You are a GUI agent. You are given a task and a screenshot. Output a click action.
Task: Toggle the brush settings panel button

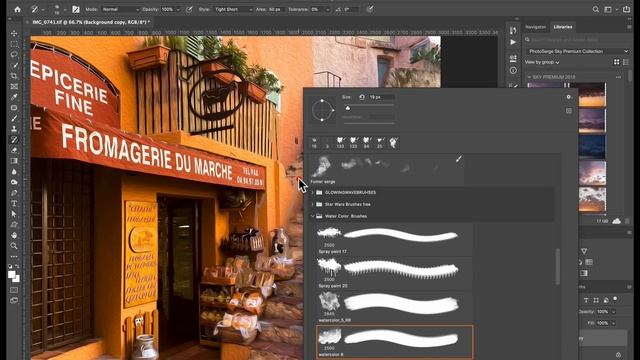point(76,9)
